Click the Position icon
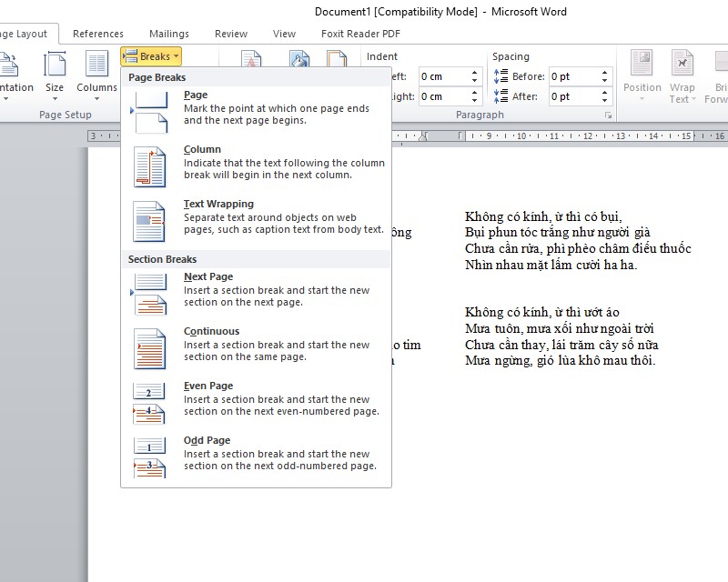Image resolution: width=728 pixels, height=582 pixels. pyautogui.click(x=642, y=63)
